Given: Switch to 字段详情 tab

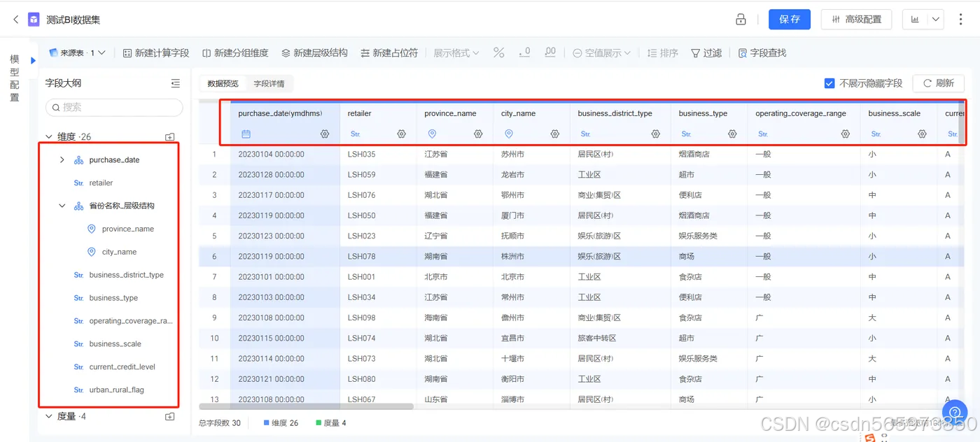Looking at the screenshot, I should [x=269, y=84].
